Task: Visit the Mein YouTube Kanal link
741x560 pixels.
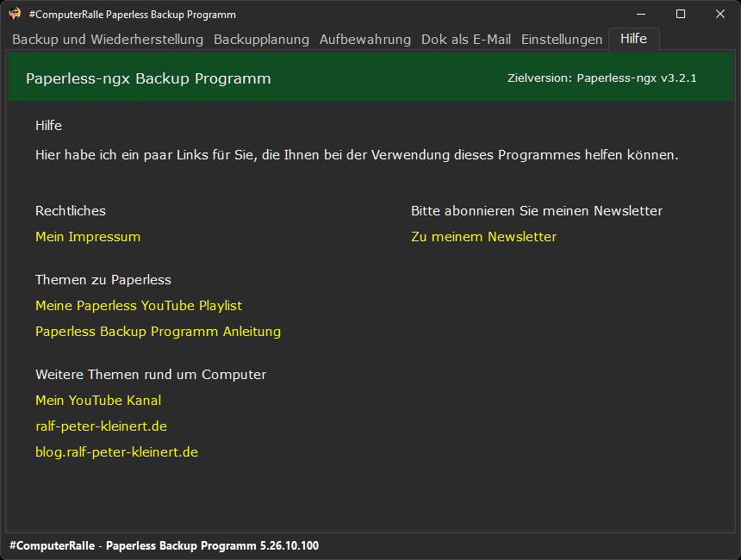Action: [x=98, y=401]
